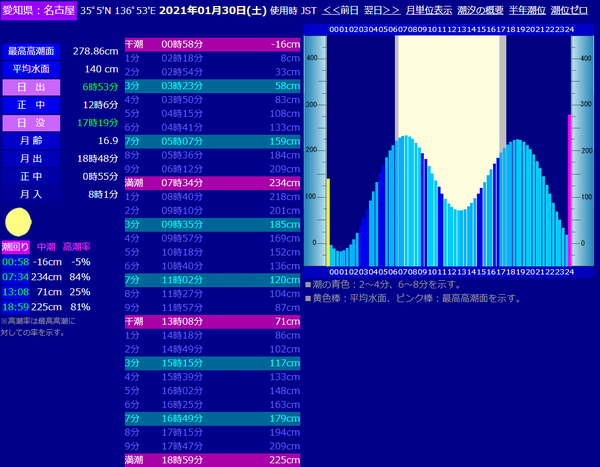Click the 17時19分 sunset time value
Viewport: 600px width, 467px height.
[98, 123]
